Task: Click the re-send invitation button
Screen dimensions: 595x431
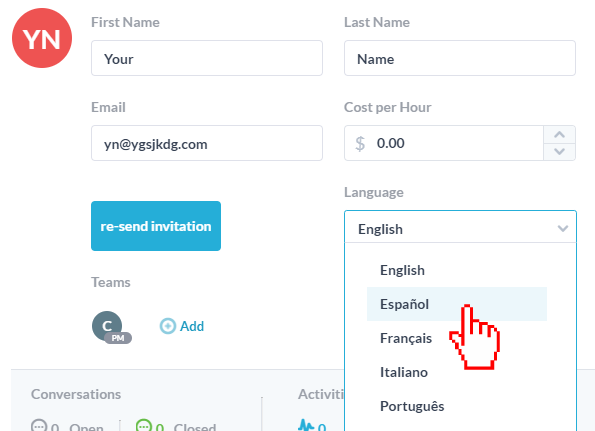Action: click(156, 226)
